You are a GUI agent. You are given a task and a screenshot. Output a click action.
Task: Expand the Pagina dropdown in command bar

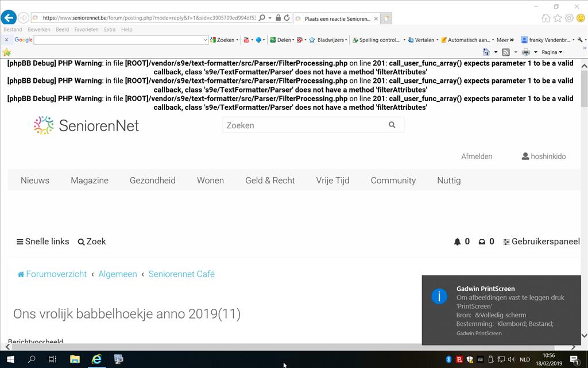tap(552, 52)
